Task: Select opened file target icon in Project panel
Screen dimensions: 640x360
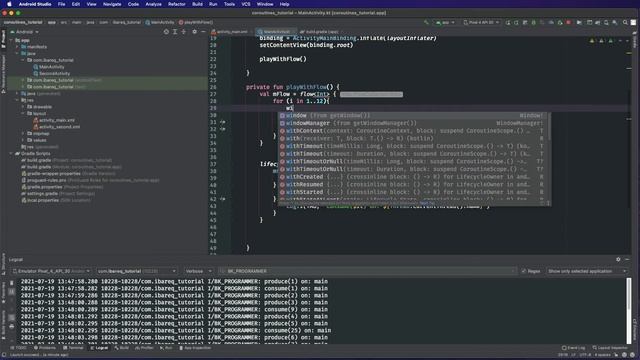Action: click(x=166, y=31)
